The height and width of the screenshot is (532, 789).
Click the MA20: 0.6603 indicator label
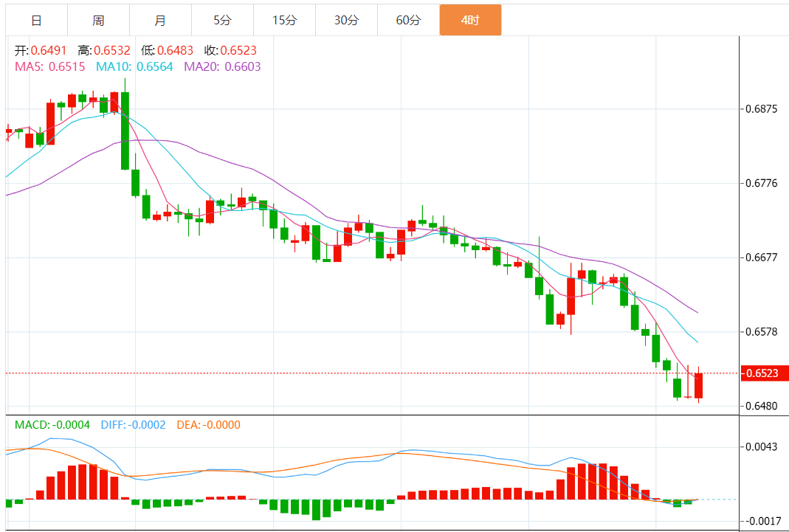(222, 66)
